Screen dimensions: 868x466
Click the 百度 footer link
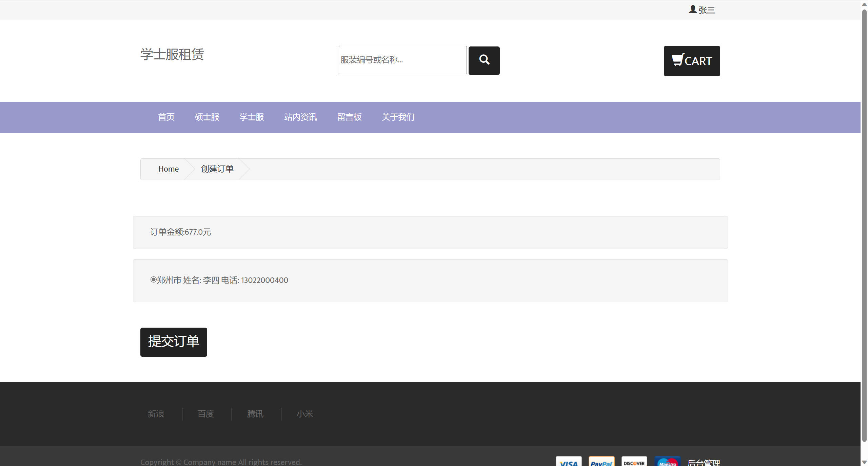206,414
